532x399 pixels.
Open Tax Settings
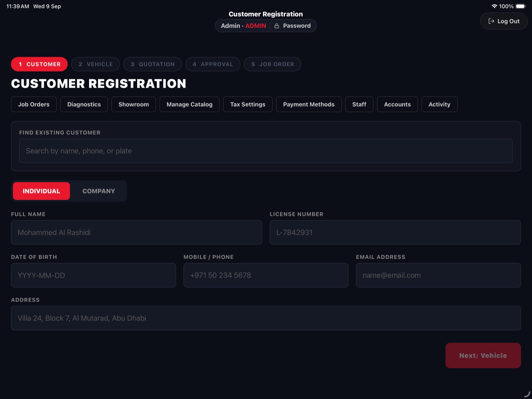(248, 104)
